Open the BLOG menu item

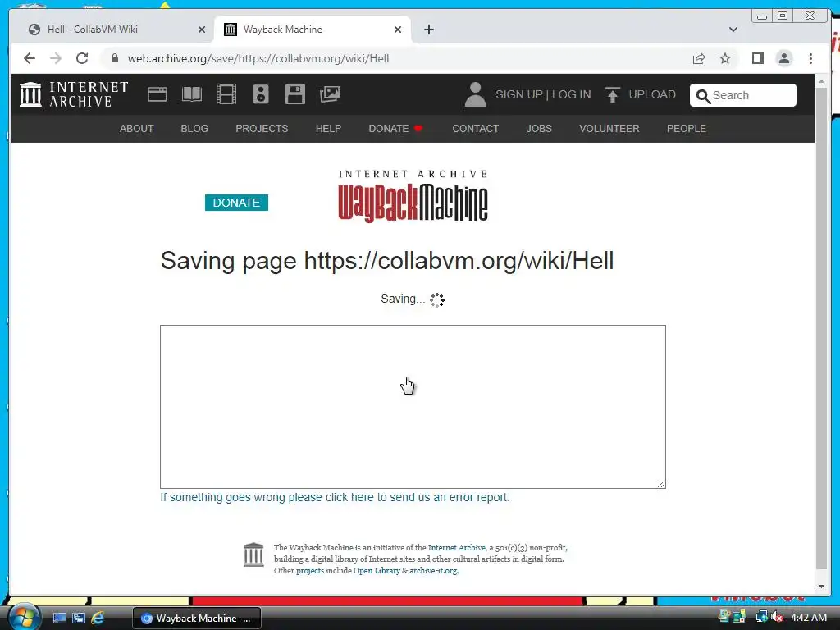coord(194,129)
